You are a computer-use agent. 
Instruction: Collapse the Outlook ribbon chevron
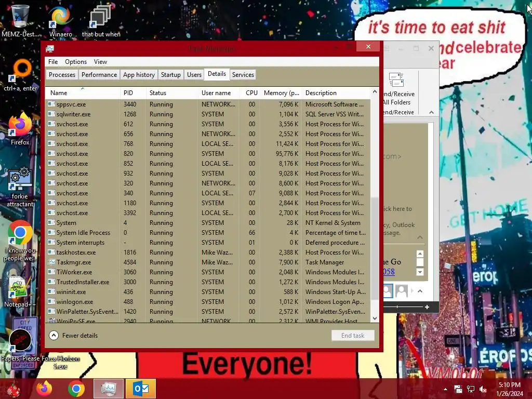coord(431,112)
